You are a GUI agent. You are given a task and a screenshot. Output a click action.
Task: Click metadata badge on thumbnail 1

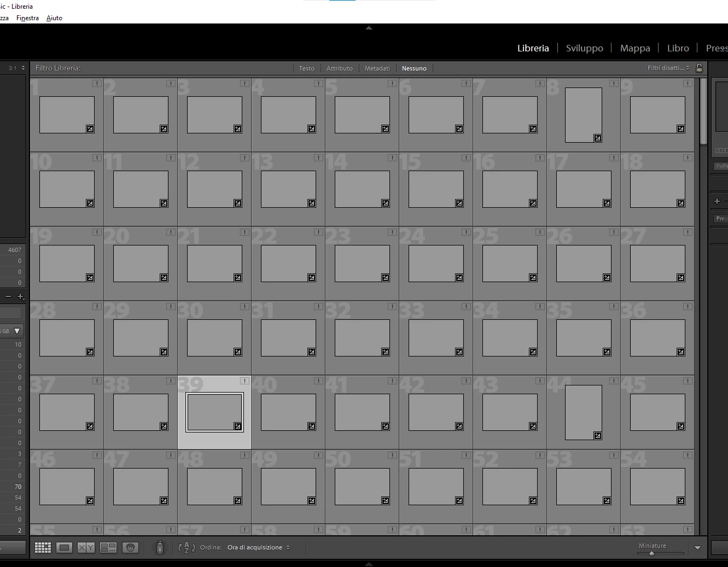(x=90, y=129)
